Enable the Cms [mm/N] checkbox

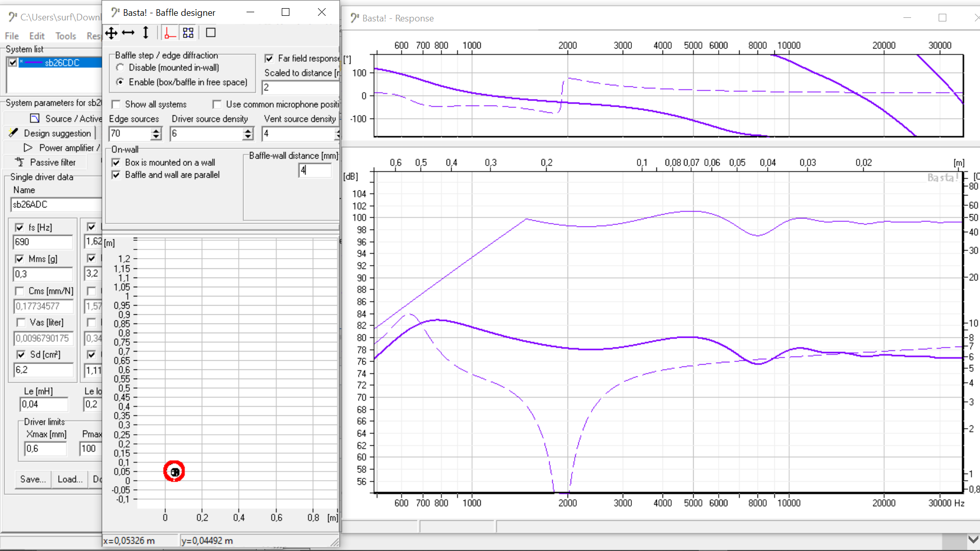click(x=19, y=291)
